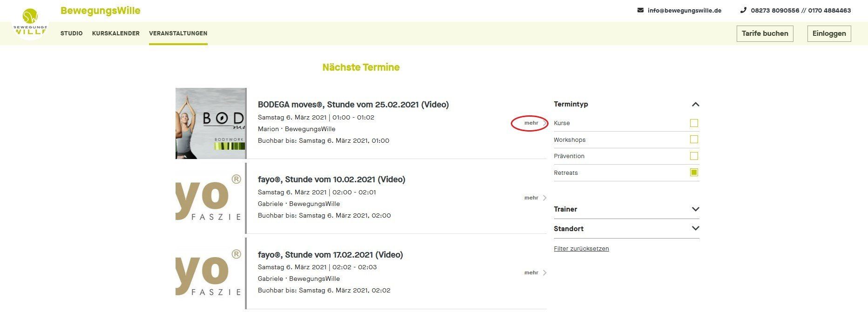Screen dimensions: 868x312
Task: Open the STUDIO menu item
Action: (x=72, y=33)
